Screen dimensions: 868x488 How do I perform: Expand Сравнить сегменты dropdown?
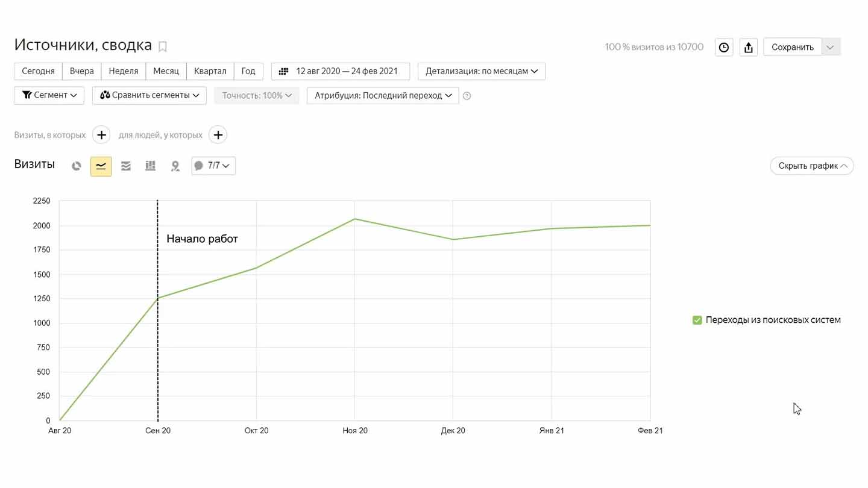tap(149, 95)
